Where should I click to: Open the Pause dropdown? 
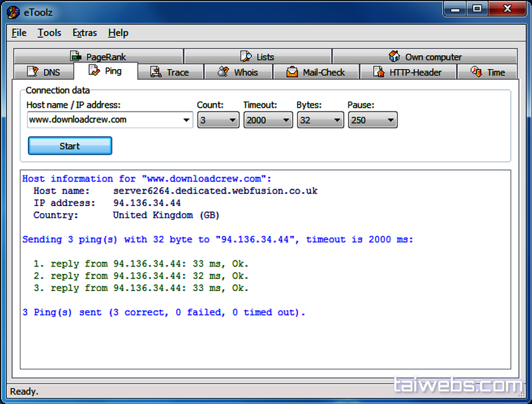tap(390, 120)
